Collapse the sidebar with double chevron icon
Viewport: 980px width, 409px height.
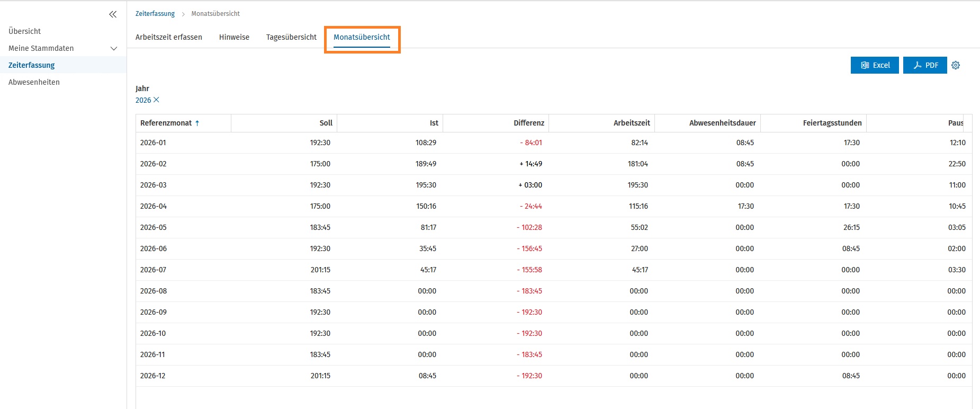[x=113, y=14]
